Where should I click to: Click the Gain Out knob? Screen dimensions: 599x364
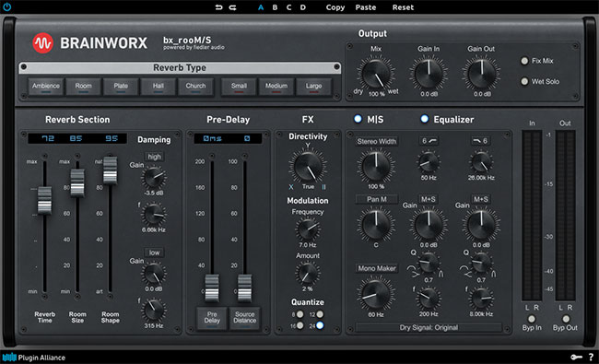[x=481, y=74]
